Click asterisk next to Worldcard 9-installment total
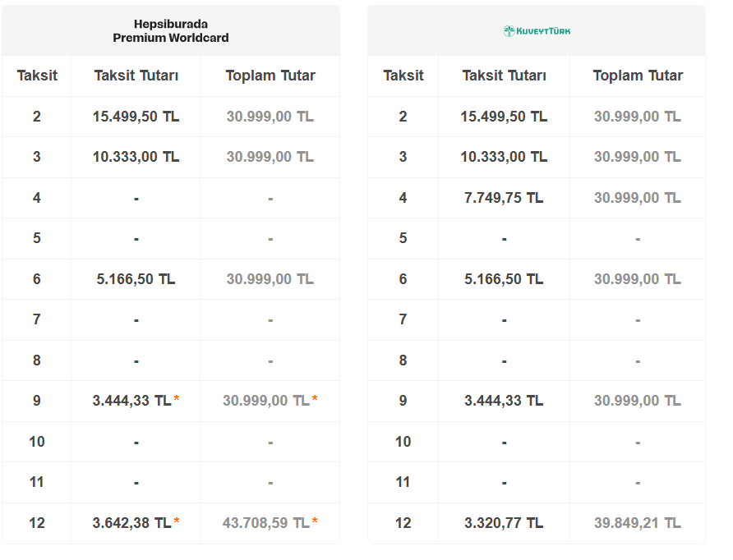Viewport: 733px width, 560px height. (x=315, y=401)
